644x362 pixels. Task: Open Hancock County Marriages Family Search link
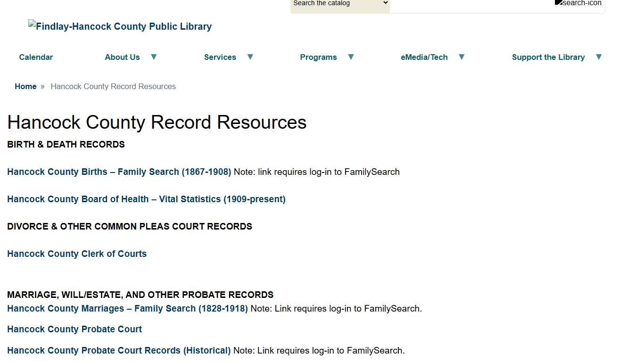127,308
